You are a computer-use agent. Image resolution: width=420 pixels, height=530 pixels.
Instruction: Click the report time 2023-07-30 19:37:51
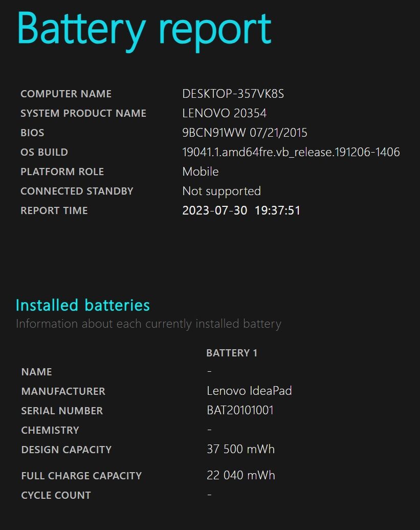(241, 210)
